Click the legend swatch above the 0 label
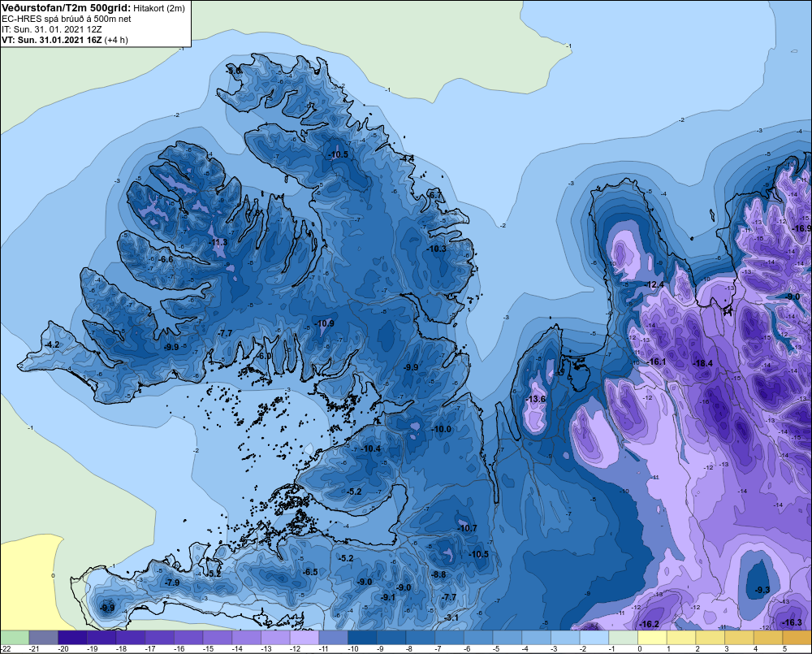The width and height of the screenshot is (812, 654). coord(653,638)
